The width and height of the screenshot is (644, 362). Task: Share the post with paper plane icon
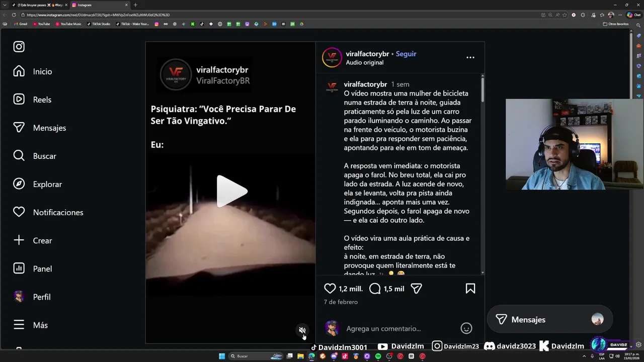416,289
